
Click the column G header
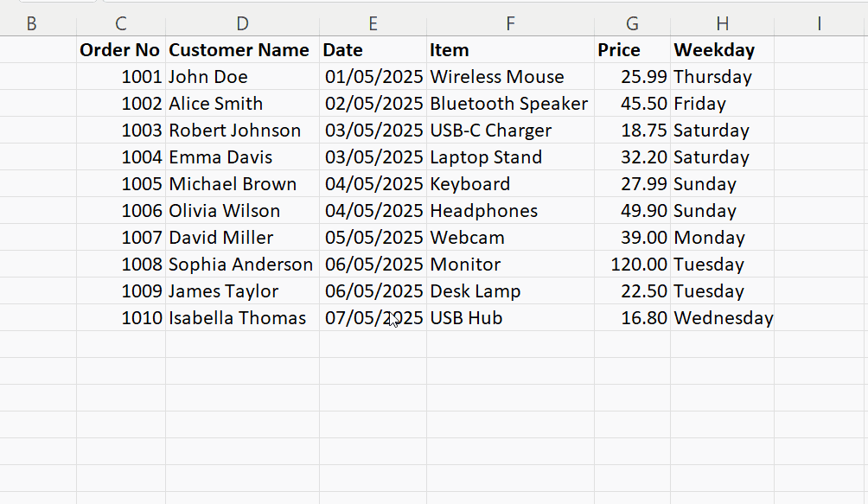tap(632, 24)
